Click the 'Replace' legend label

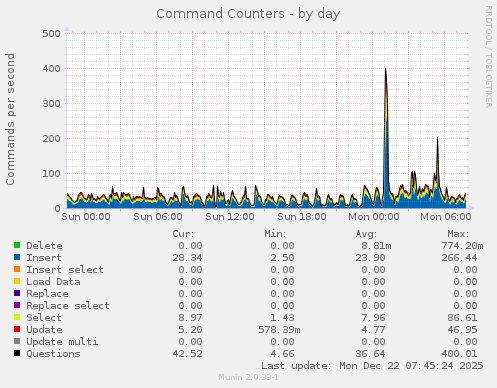coord(47,294)
